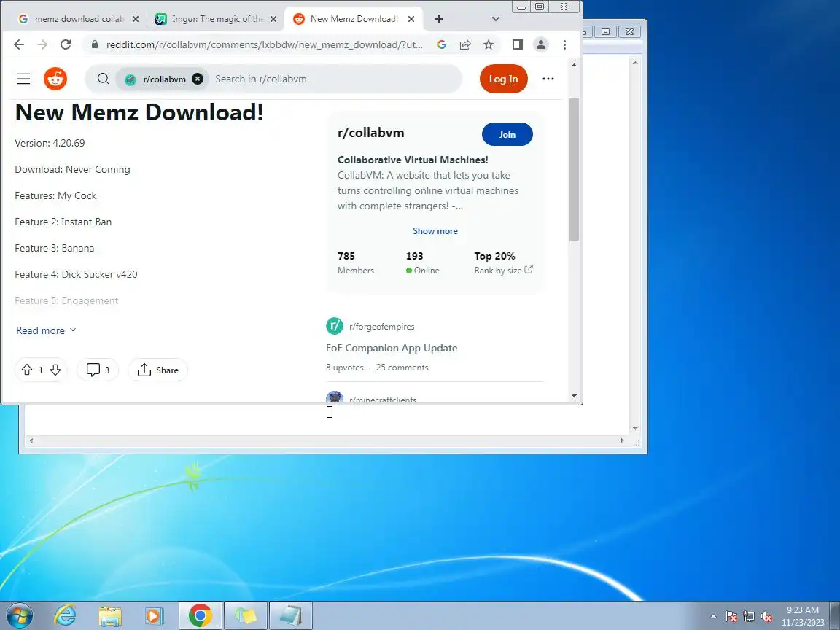The image size is (840, 630).
Task: Share this page via address bar icon
Action: [x=465, y=44]
